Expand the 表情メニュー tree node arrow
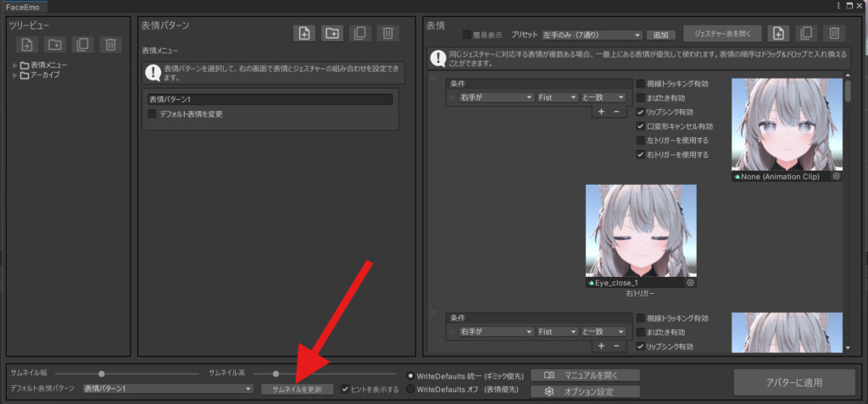The image size is (868, 404). point(15,65)
